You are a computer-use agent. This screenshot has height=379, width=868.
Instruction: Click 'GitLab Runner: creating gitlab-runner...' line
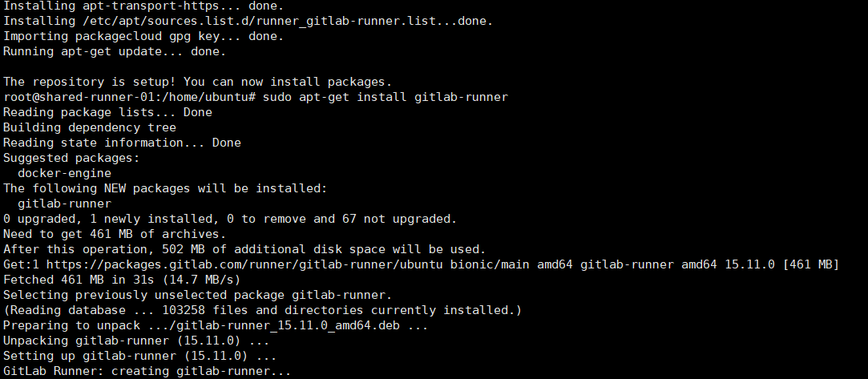(147, 371)
